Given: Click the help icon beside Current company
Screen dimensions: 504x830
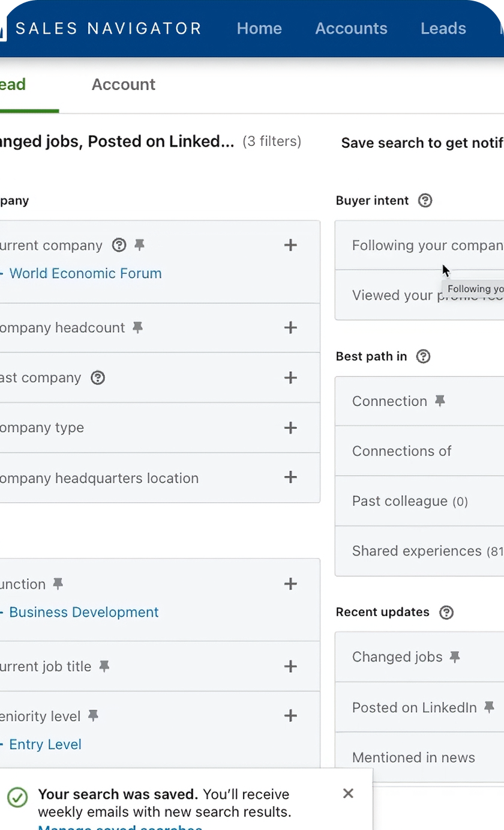Looking at the screenshot, I should point(119,245).
